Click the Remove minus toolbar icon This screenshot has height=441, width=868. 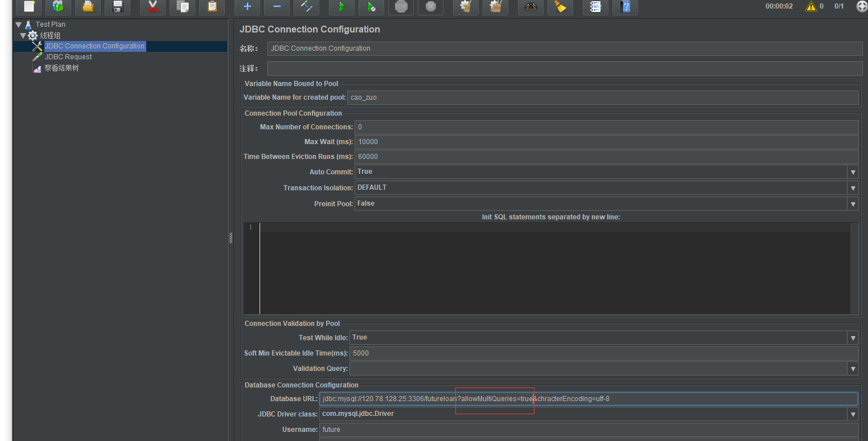click(277, 7)
